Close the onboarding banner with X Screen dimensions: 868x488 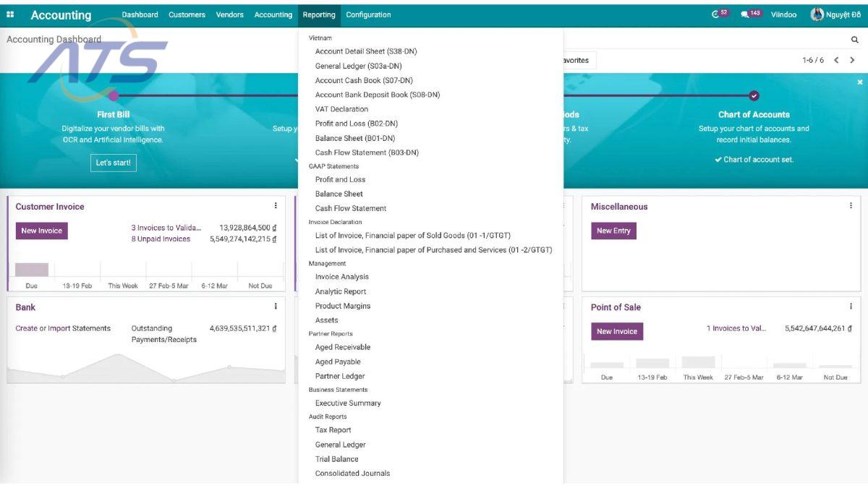point(860,82)
